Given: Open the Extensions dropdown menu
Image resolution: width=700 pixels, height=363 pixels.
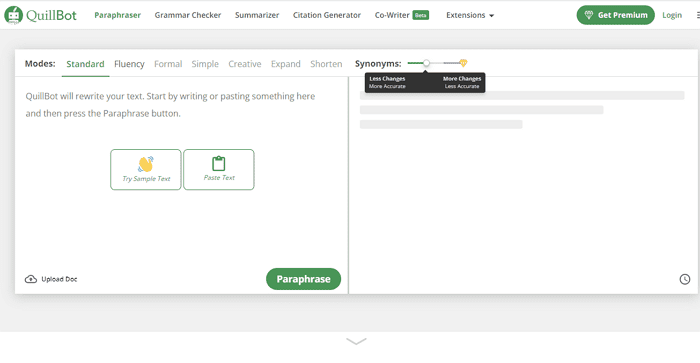Looking at the screenshot, I should [x=470, y=15].
